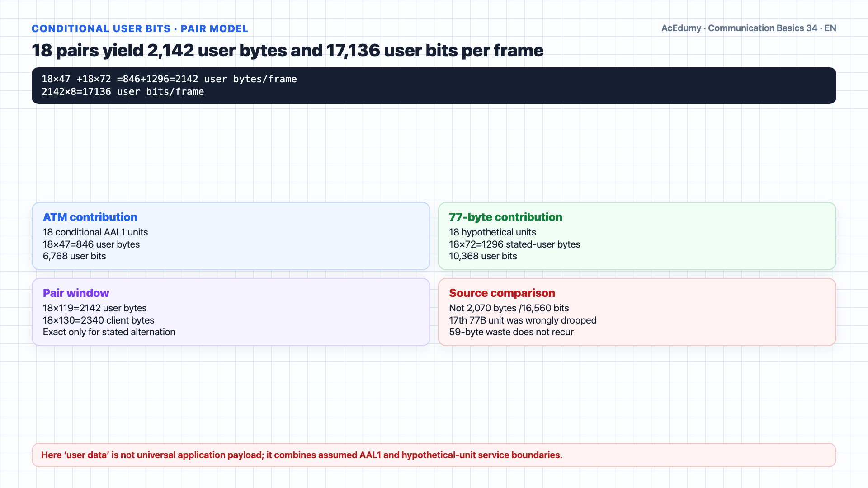Click '17th 77B unit was wrongly dropped' text
Viewport: 868px width, 488px height.
click(x=523, y=320)
